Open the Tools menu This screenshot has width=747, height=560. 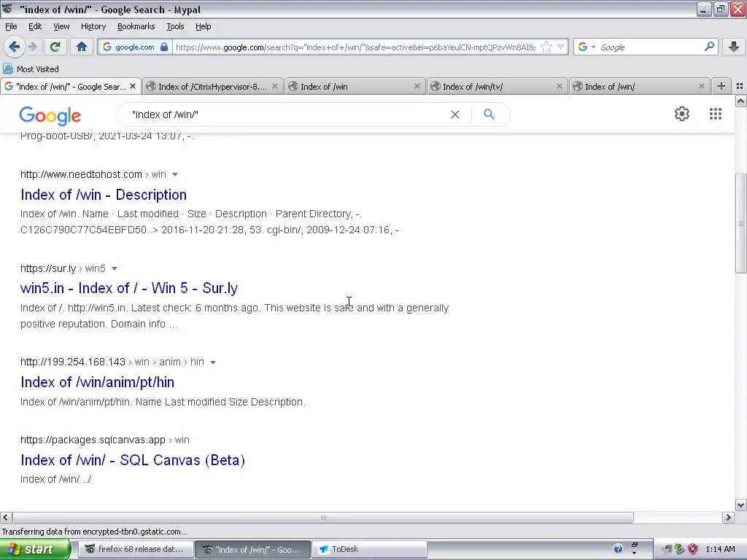point(175,26)
